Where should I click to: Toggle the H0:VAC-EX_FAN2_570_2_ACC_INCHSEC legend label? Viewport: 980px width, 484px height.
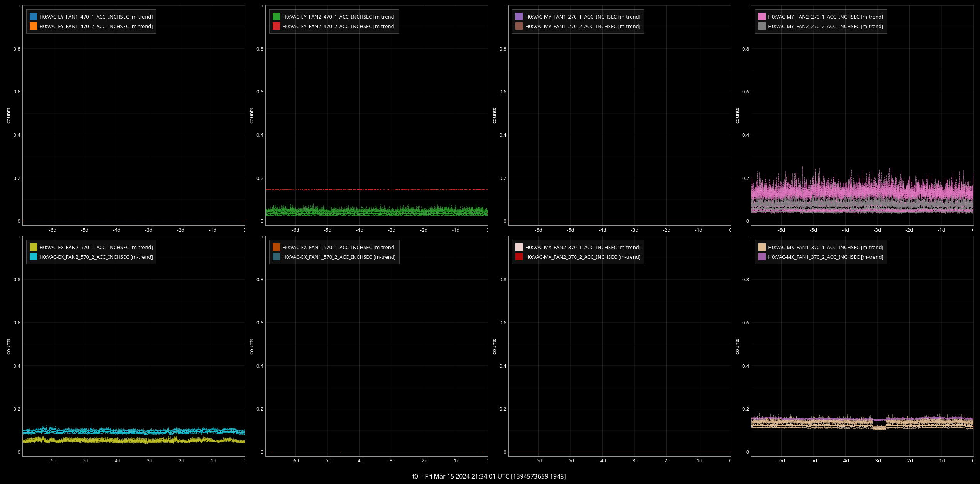coord(96,257)
